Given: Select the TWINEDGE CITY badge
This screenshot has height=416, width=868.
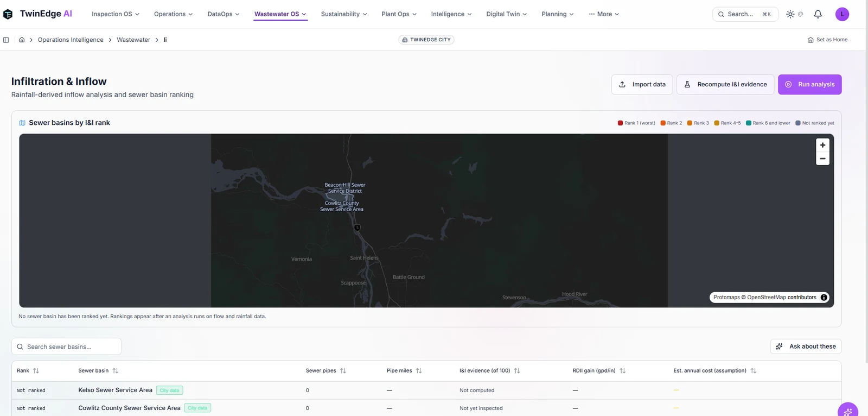Looking at the screenshot, I should [426, 40].
